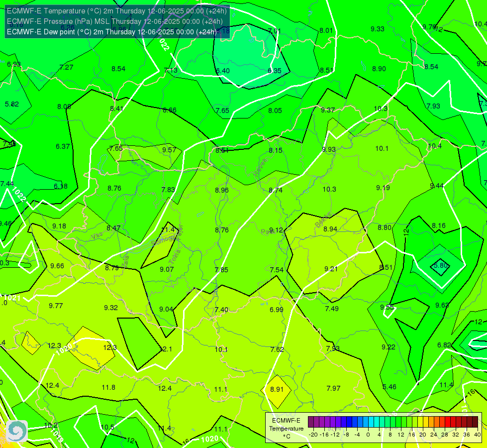The image size is (487, 448).
Task: Click the 7.40 dew point value
Action: [221, 310]
